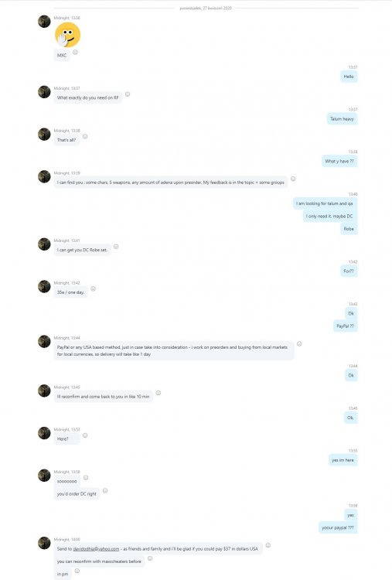
Task: Click the date separator at top
Action: 206,9
